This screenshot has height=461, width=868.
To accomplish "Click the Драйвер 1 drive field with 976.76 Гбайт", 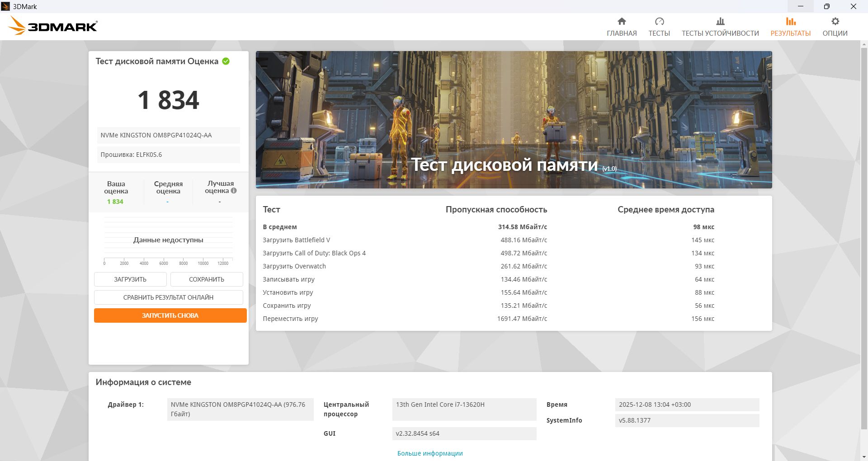I will coord(240,409).
